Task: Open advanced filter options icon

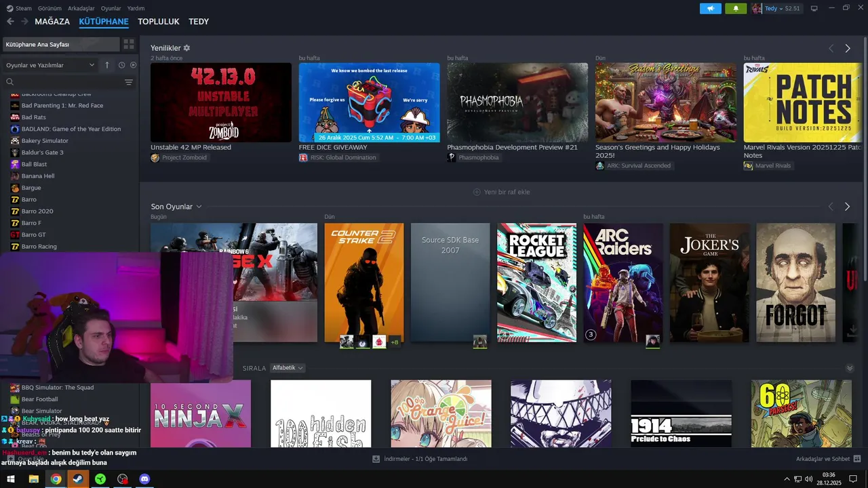Action: (x=129, y=82)
